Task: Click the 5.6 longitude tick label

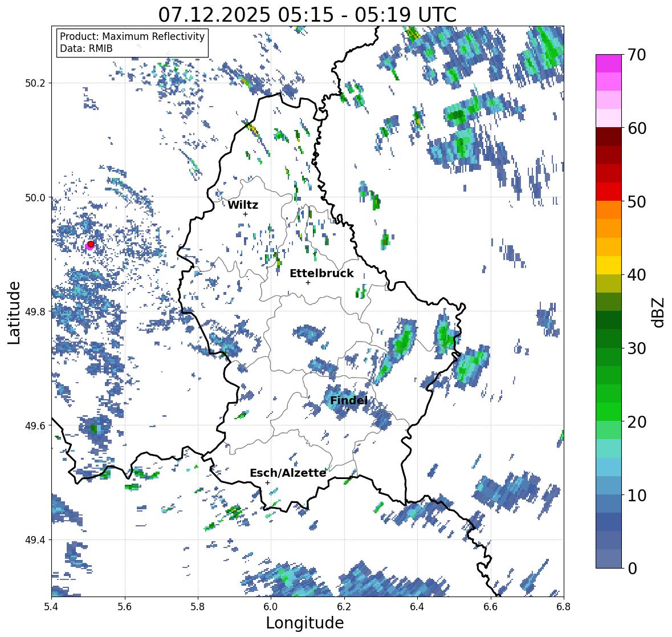Action: tap(125, 607)
